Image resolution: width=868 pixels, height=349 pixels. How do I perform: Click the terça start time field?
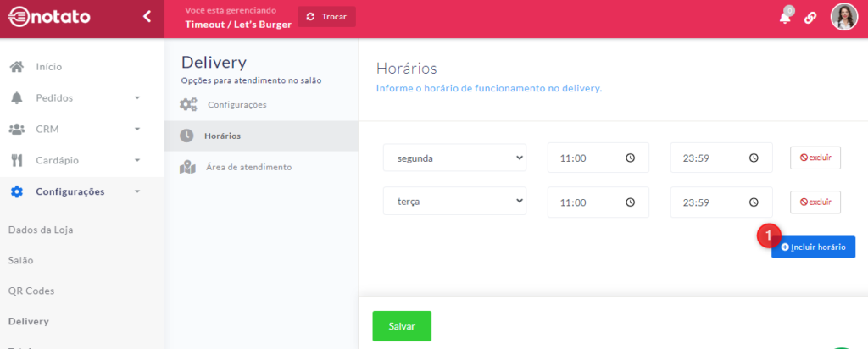[587, 202]
